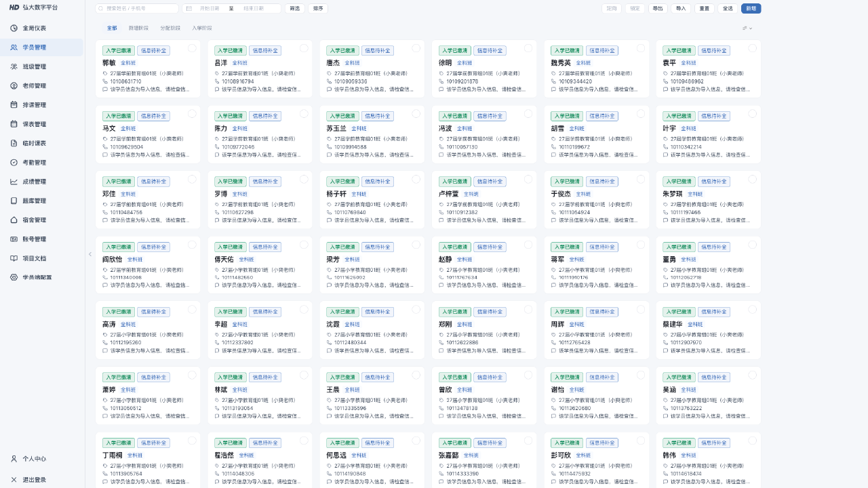Click the 学员管理 people icon

tap(14, 47)
